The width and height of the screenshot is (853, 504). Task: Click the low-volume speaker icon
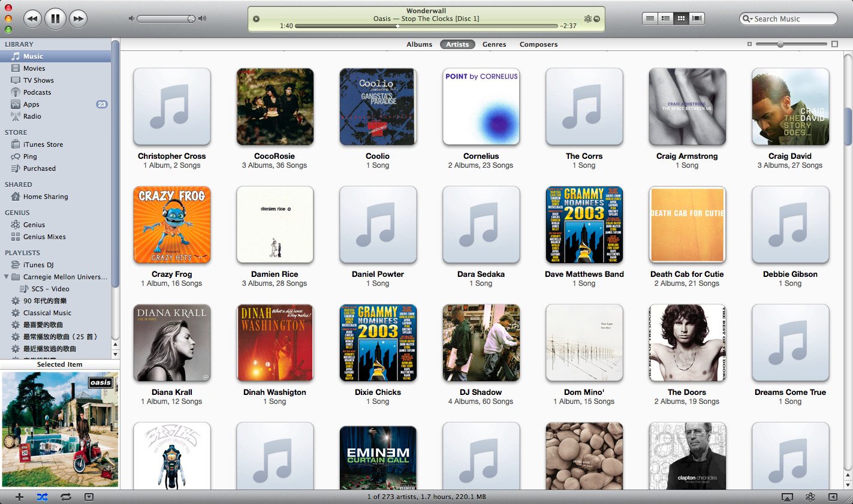131,19
